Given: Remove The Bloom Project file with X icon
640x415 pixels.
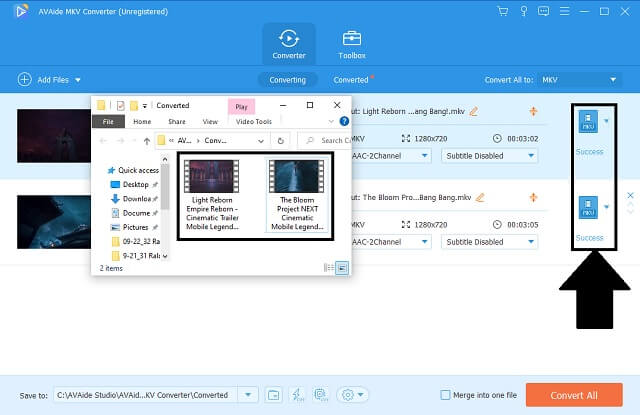Looking at the screenshot, I should [x=630, y=195].
